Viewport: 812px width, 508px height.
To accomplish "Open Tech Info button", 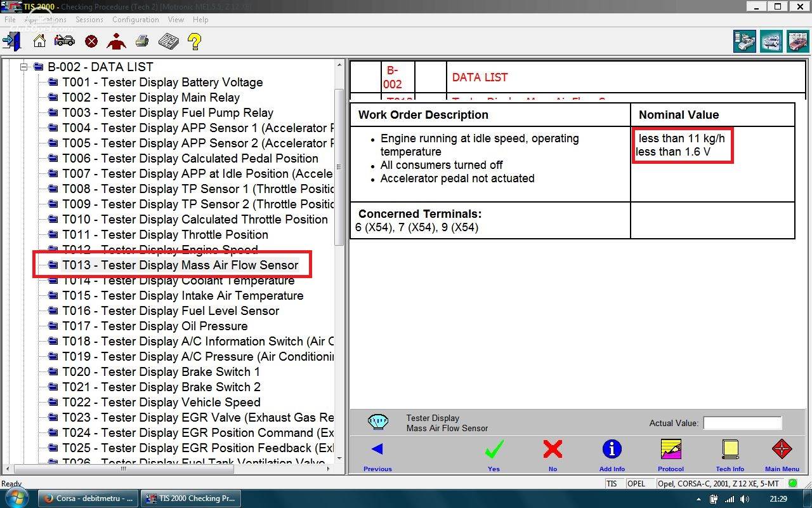I will tap(730, 455).
